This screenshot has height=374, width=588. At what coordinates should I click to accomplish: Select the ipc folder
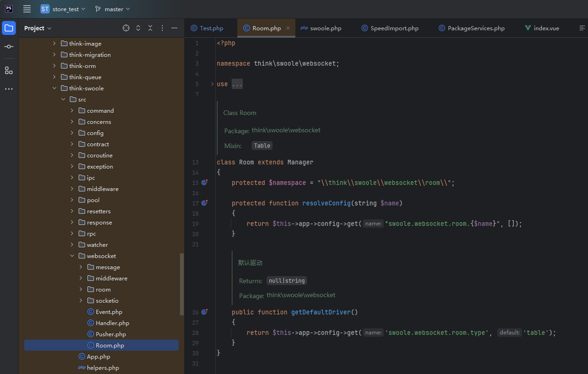click(x=91, y=177)
